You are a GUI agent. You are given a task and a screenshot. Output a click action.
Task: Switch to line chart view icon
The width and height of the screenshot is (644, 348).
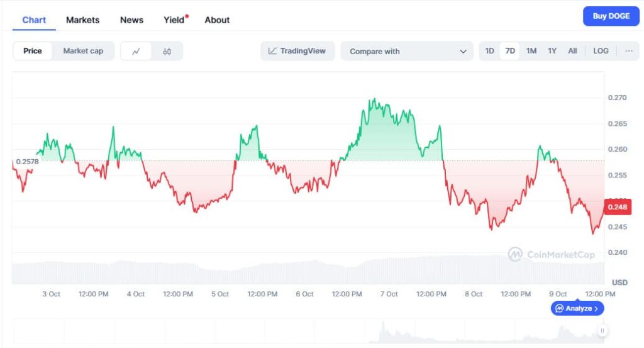point(136,51)
